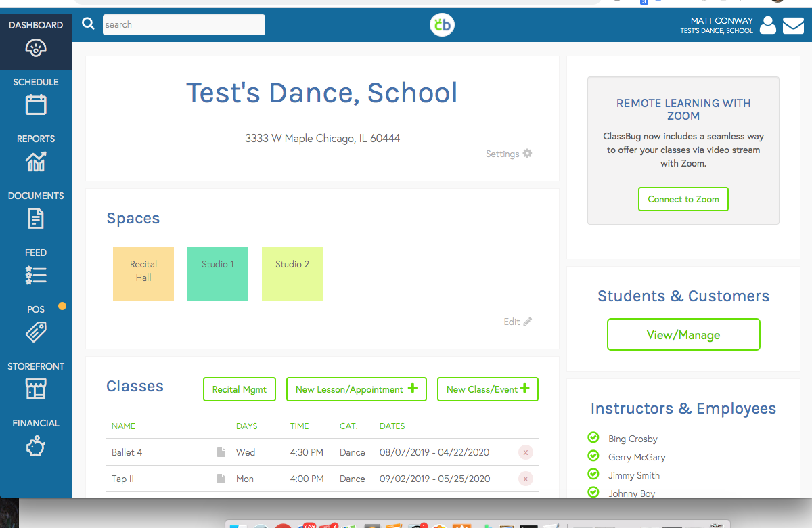Remove the Ballet 4 class with x

coord(526,452)
